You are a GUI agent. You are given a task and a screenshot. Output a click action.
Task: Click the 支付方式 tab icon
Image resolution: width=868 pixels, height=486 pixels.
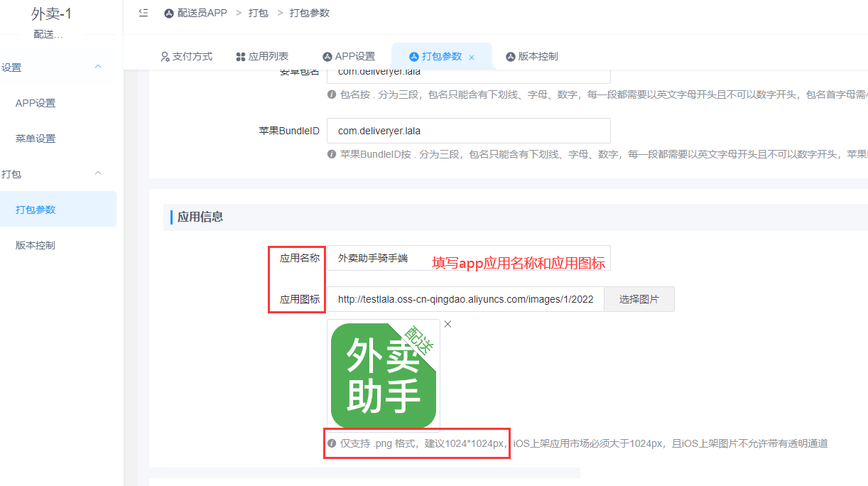[x=165, y=57]
